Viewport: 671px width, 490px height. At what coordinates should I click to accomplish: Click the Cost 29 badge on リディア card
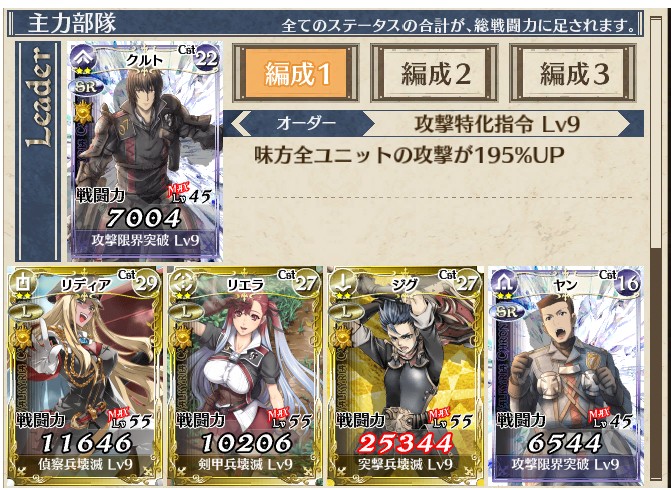tap(146, 282)
